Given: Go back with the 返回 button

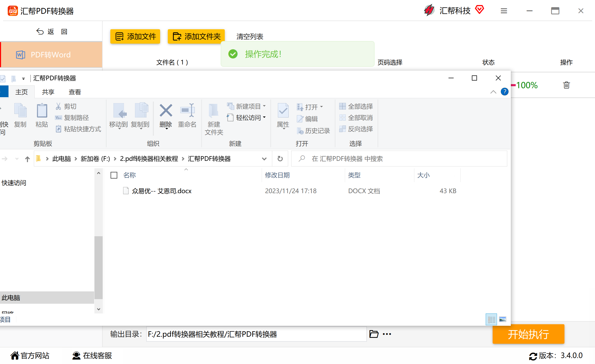Looking at the screenshot, I should [52, 32].
